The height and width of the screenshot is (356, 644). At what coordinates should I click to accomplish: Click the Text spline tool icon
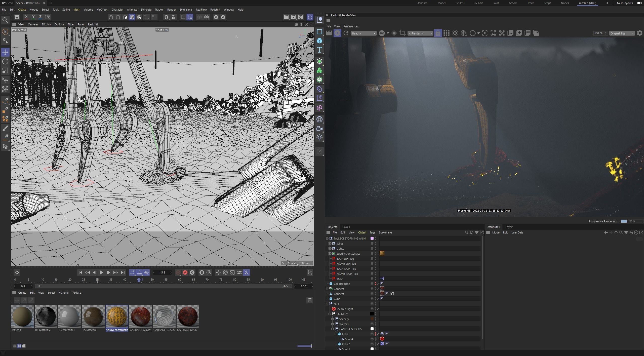click(x=319, y=50)
